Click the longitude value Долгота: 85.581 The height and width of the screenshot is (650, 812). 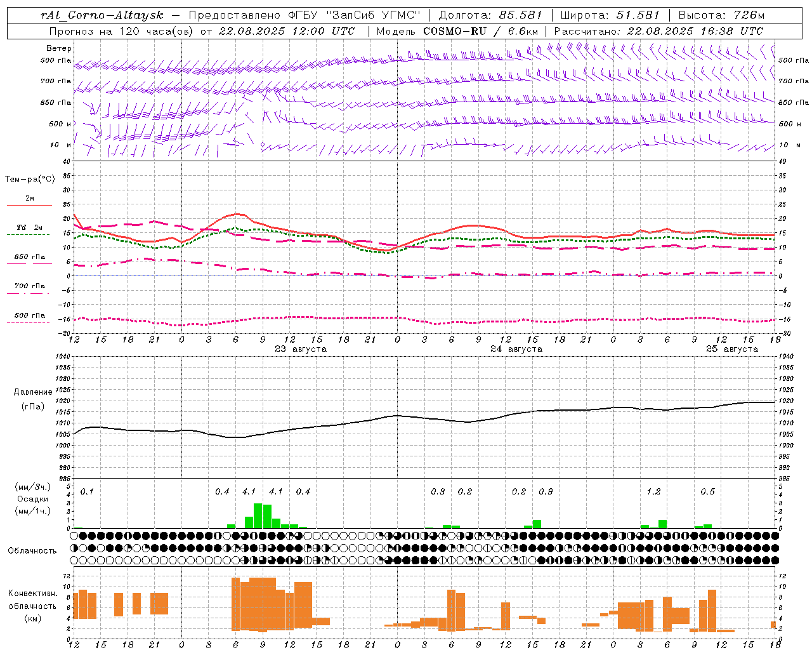[x=490, y=15]
